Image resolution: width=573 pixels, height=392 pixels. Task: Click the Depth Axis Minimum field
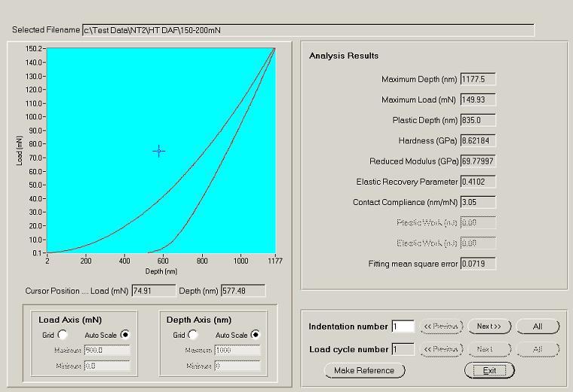pos(237,366)
